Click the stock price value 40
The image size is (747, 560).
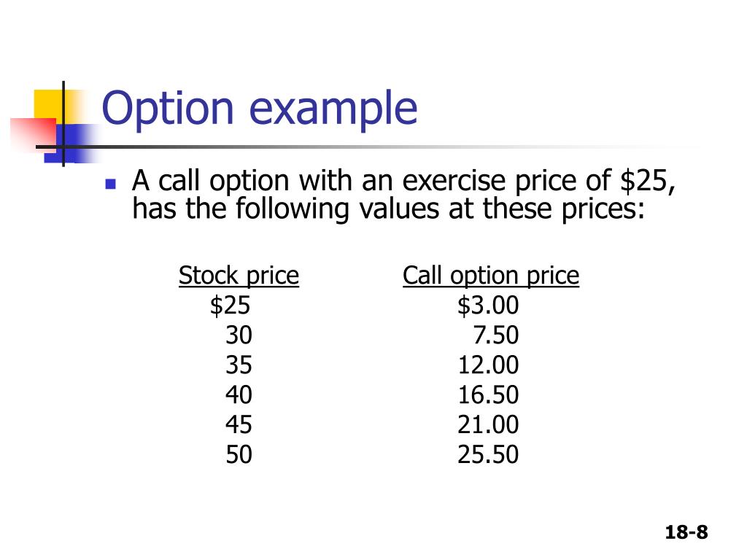click(239, 394)
